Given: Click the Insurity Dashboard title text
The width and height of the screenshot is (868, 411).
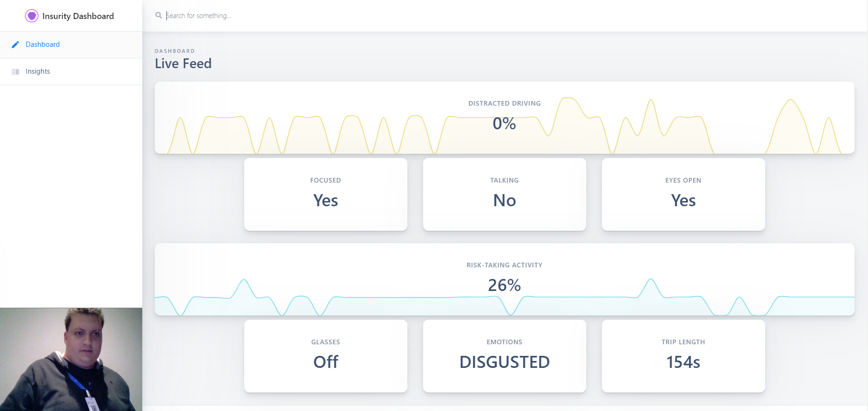Looking at the screenshot, I should pyautogui.click(x=78, y=16).
